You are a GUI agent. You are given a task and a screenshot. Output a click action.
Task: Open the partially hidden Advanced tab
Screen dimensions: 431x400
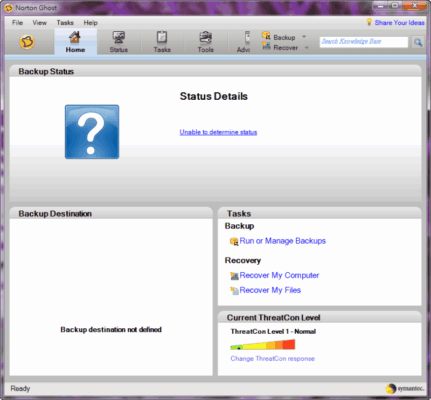[244, 42]
